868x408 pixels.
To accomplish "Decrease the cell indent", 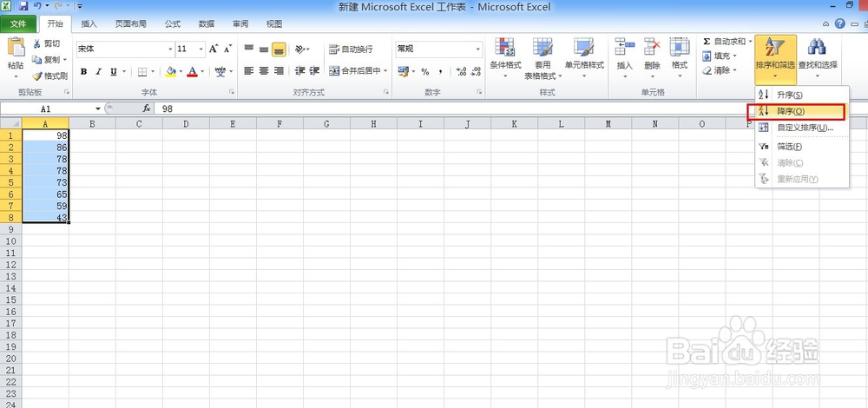I will pyautogui.click(x=300, y=71).
